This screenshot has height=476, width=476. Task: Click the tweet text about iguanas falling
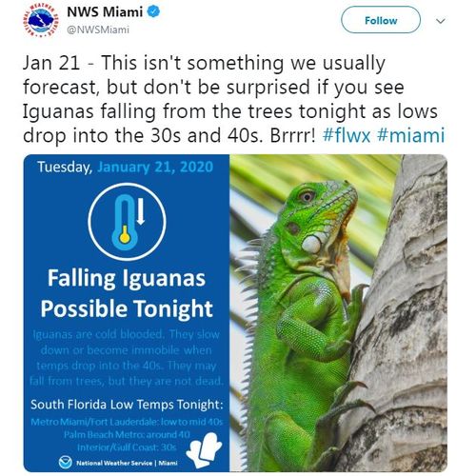(x=233, y=99)
